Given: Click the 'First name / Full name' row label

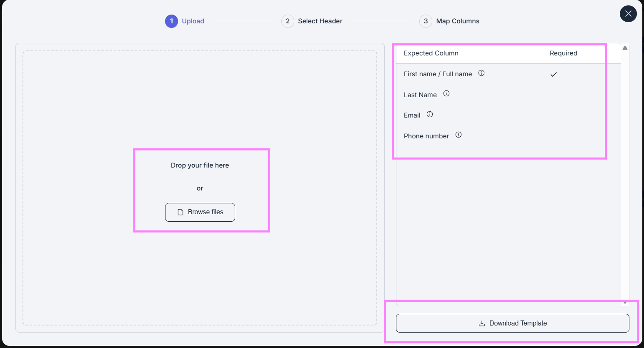Looking at the screenshot, I should (438, 74).
